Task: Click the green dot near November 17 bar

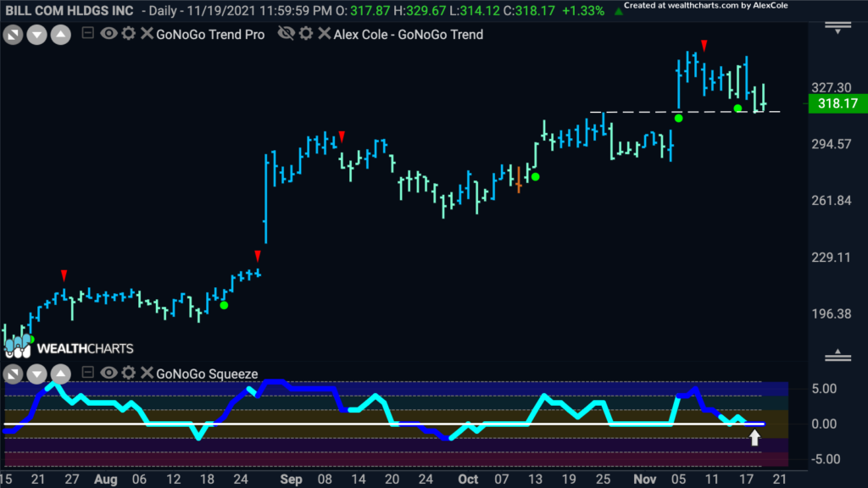Action: coord(738,108)
